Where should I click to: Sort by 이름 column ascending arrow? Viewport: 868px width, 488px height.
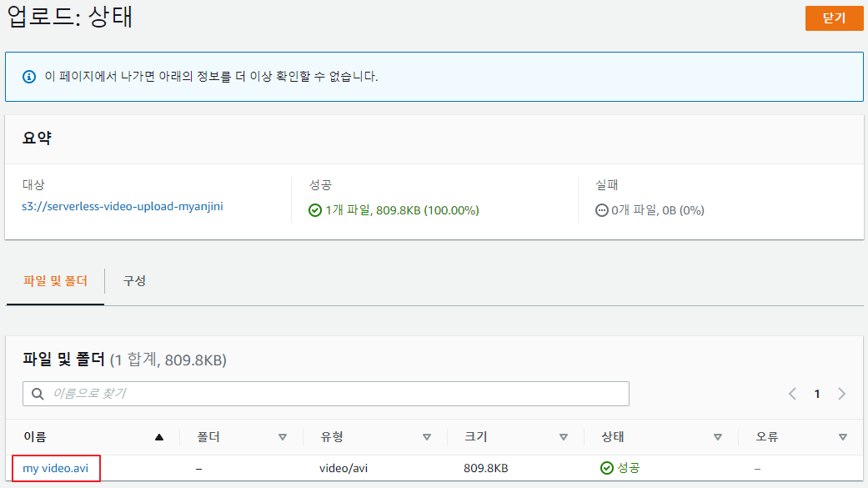159,437
